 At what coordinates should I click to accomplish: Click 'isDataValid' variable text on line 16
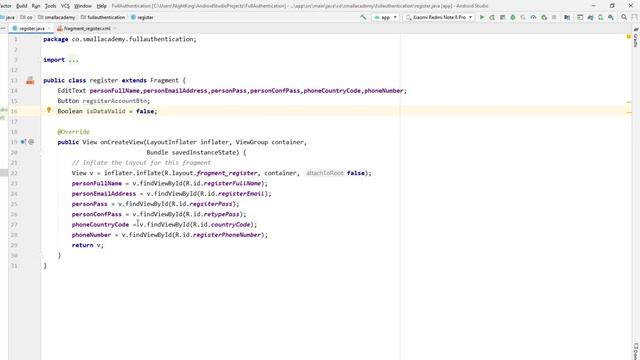point(106,111)
